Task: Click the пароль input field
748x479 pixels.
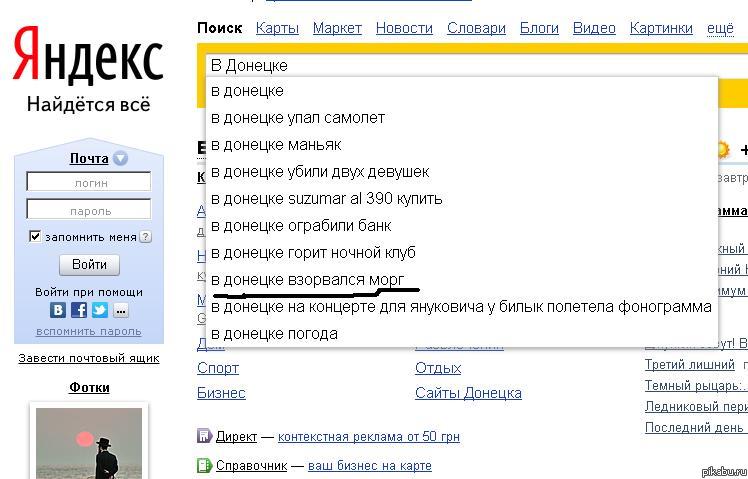Action: click(x=89, y=210)
